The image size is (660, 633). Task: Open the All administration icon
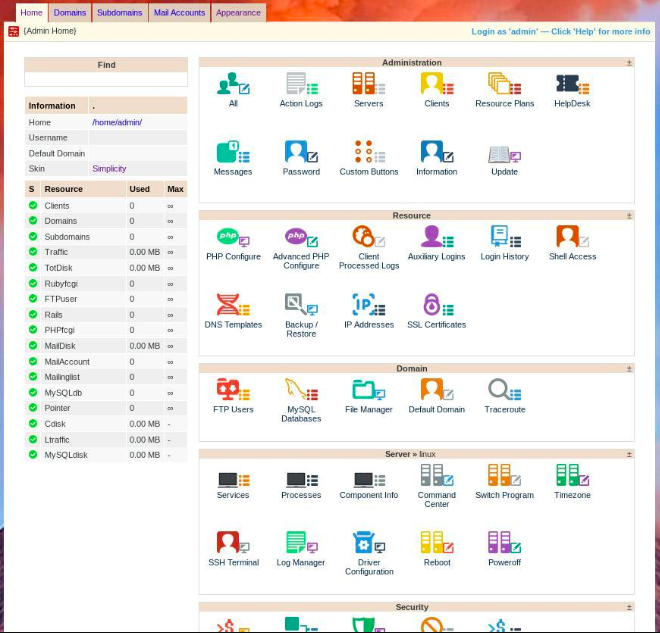[x=233, y=84]
